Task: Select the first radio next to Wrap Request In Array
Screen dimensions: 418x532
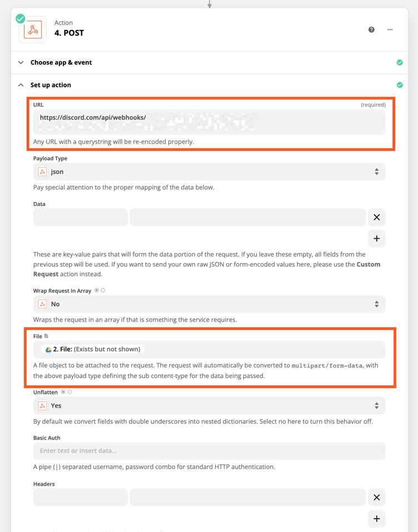Action: (x=97, y=290)
